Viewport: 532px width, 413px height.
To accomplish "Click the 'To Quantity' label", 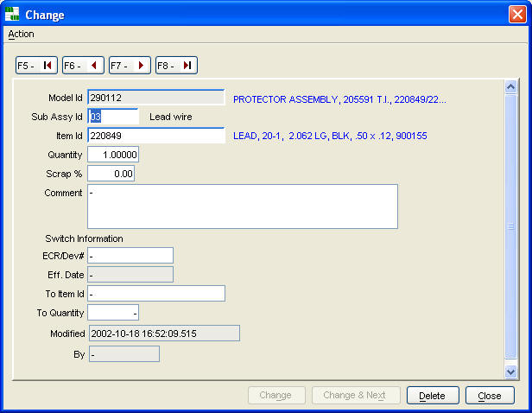I will point(60,313).
